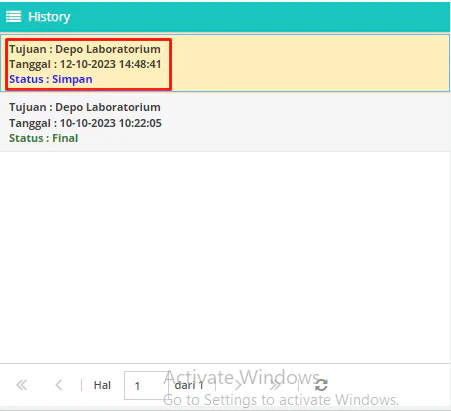
Task: Select the history entry dated 10-10-2023 10:22:05
Action: (x=225, y=122)
